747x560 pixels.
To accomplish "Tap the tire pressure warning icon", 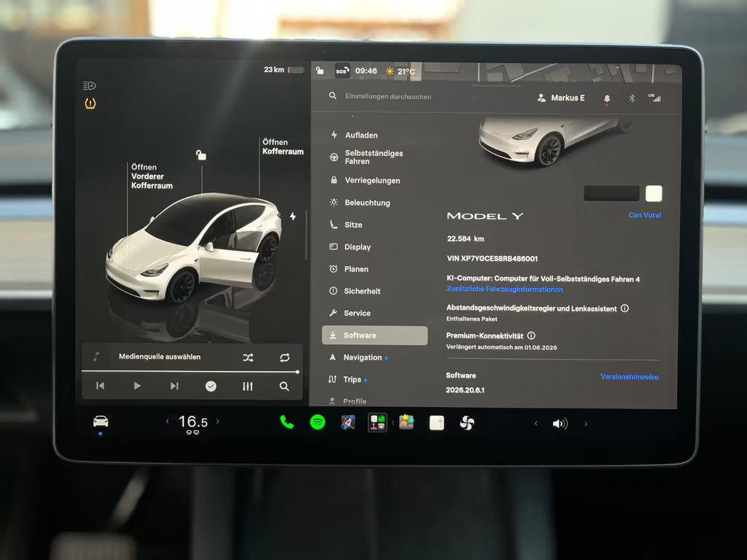I will [x=90, y=104].
